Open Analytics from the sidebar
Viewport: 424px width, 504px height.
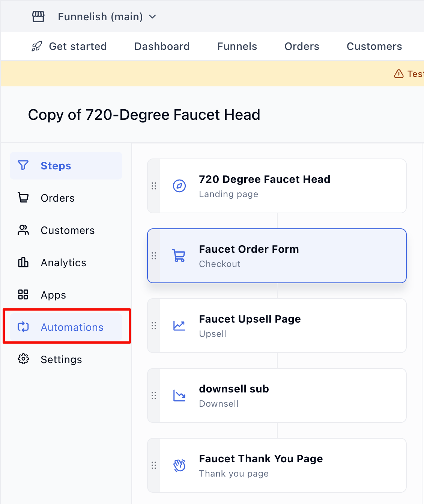coord(63,263)
